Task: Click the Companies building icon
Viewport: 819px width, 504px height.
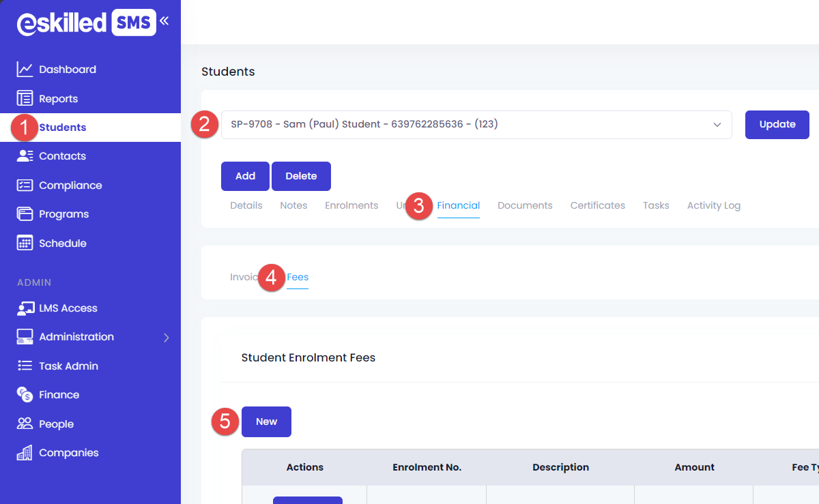Action: (x=25, y=453)
